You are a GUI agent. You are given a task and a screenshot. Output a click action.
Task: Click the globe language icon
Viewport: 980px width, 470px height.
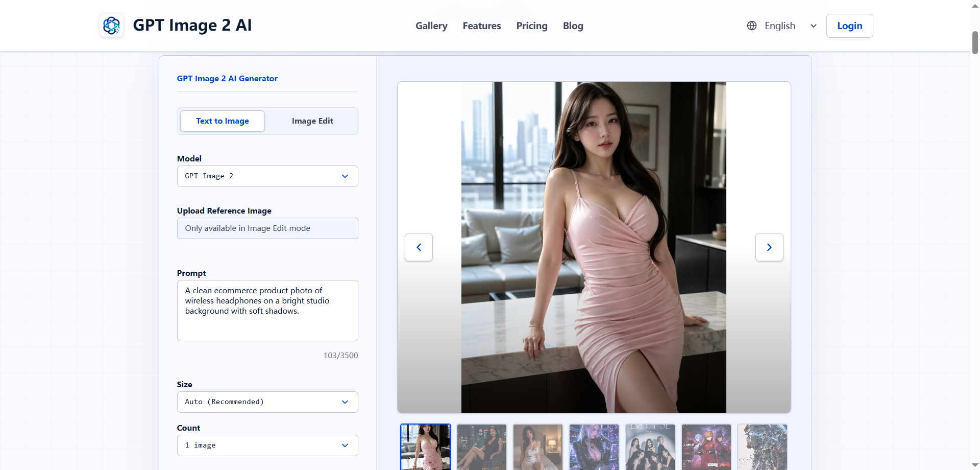click(751, 26)
